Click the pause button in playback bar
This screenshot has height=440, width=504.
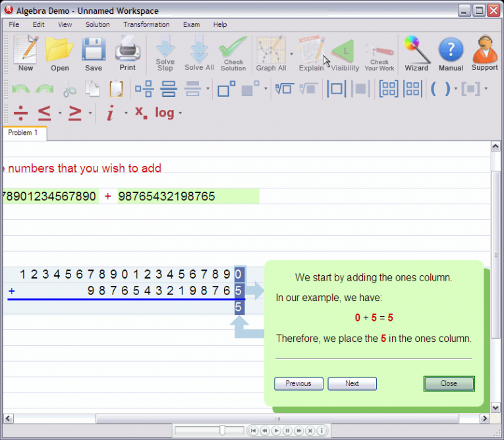[287, 430]
